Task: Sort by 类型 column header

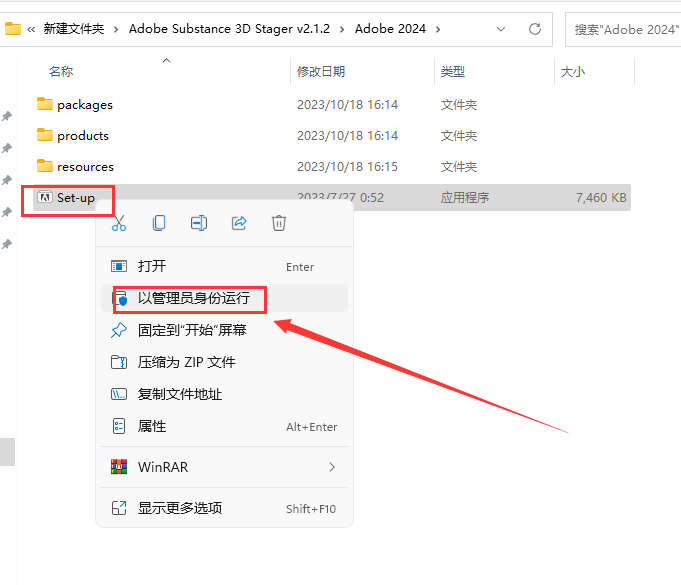Action: 453,72
